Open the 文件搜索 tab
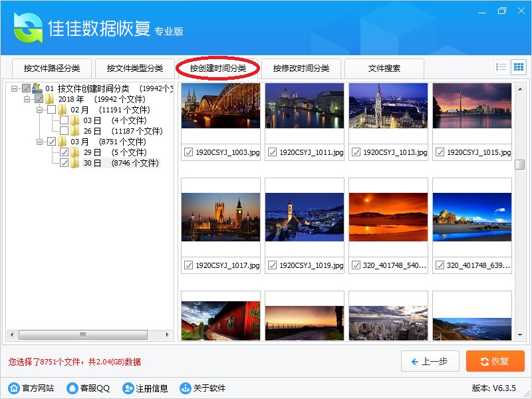The image size is (532, 399). click(384, 68)
